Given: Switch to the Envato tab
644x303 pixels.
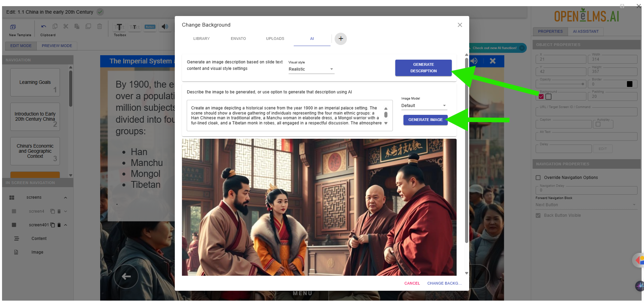Looking at the screenshot, I should click(238, 39).
